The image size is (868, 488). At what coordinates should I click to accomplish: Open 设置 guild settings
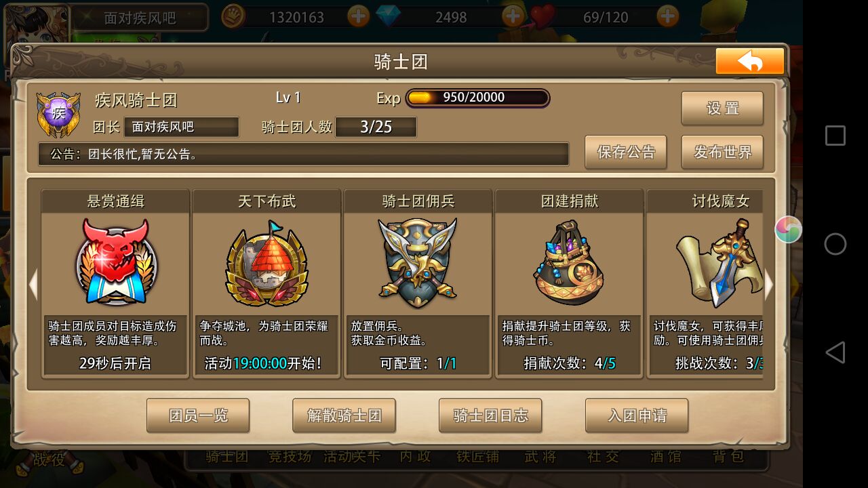coord(722,108)
